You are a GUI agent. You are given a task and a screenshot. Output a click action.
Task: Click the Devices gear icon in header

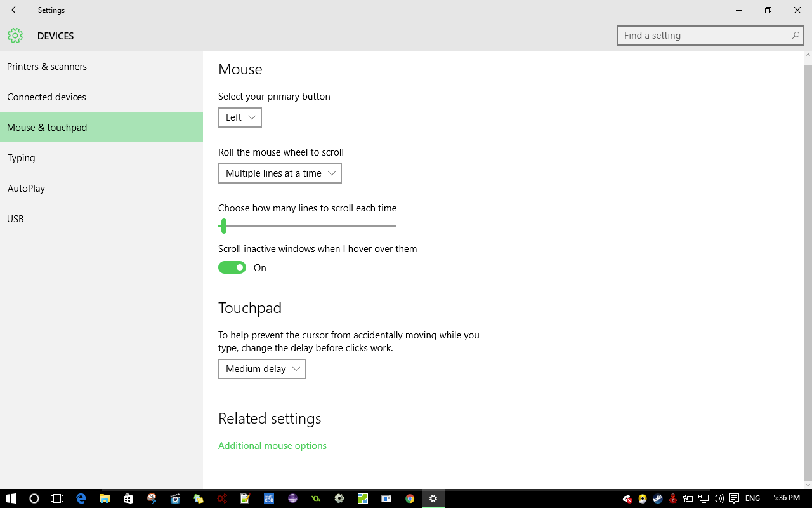[x=15, y=36]
